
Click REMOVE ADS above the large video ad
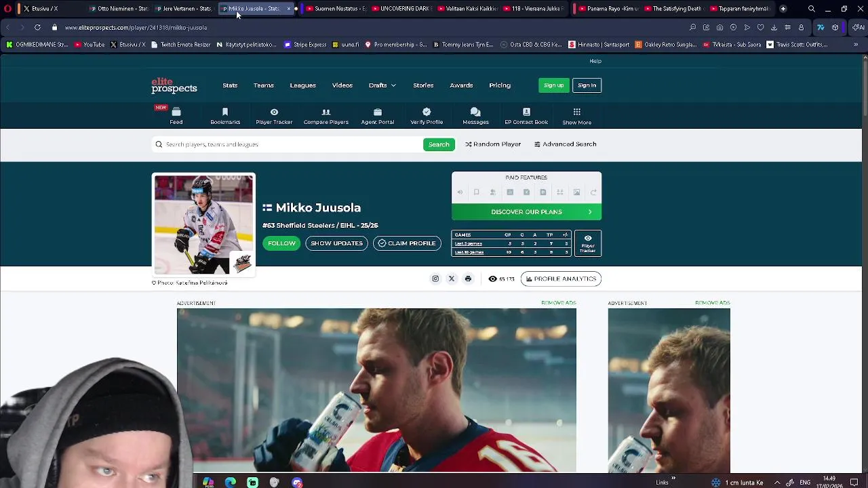coord(559,303)
